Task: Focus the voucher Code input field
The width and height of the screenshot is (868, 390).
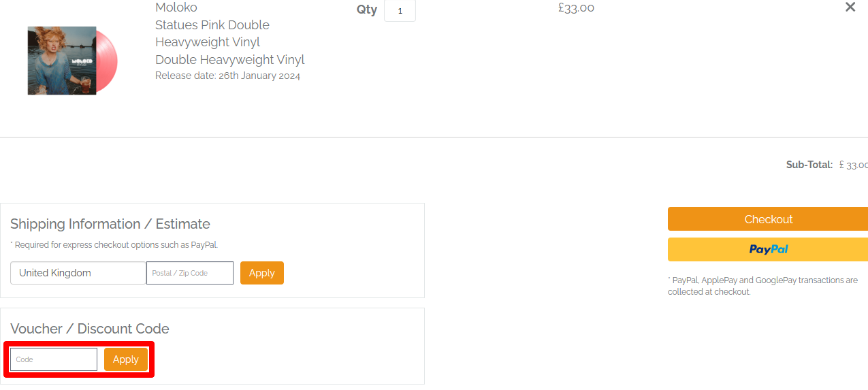Action: [54, 359]
